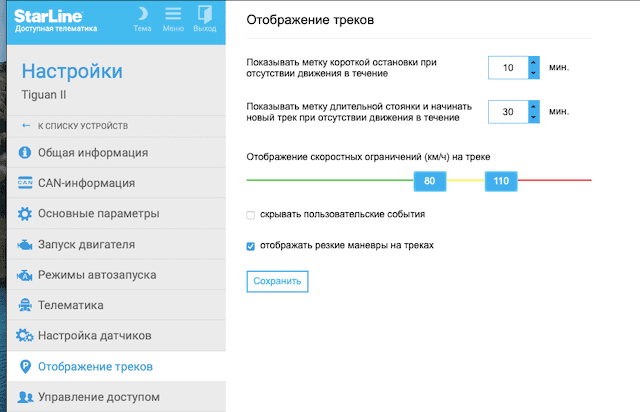The image size is (640, 412).
Task: Click the CAN-информация icon
Action: coord(25,183)
